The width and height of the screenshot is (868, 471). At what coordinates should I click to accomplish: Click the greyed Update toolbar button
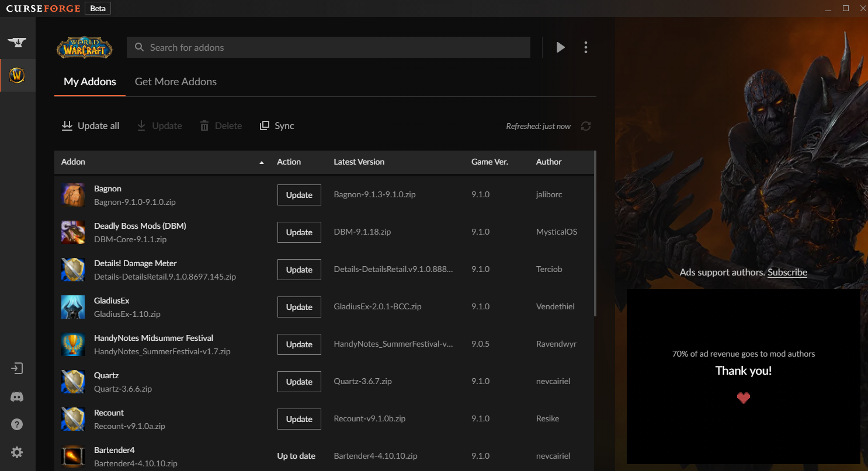coord(159,125)
